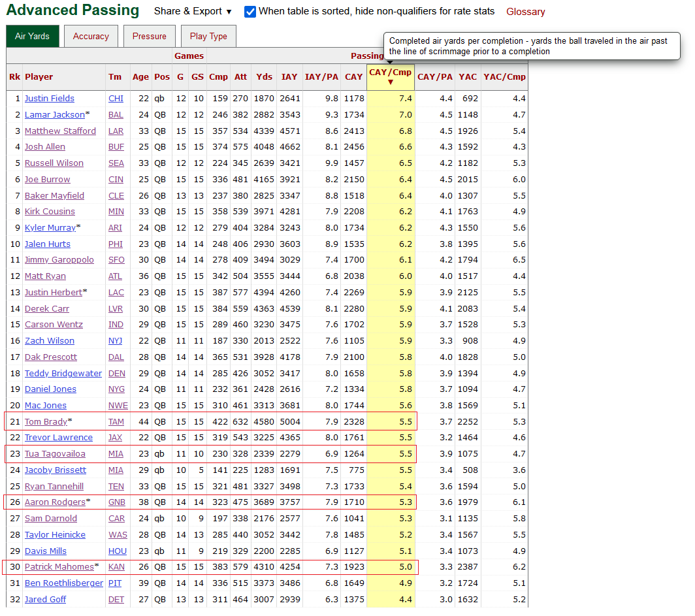Image resolution: width=695 pixels, height=616 pixels.
Task: Open Aaron Rodgers player page
Action: coord(55,502)
